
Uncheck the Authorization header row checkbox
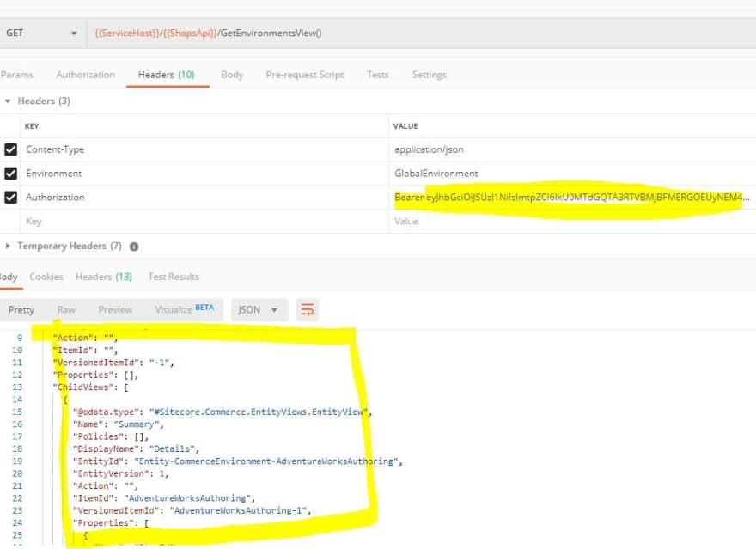(10, 197)
